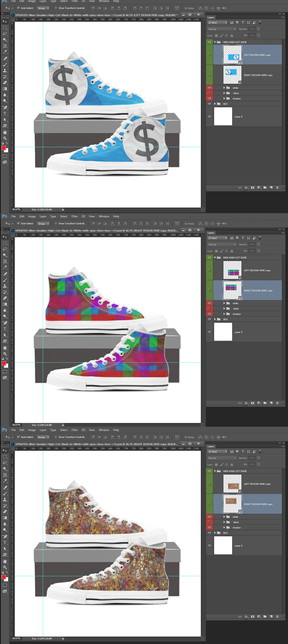This screenshot has width=288, height=644.
Task: Click the Layers panel tab in dollar-sign shoe window
Action: [211, 17]
